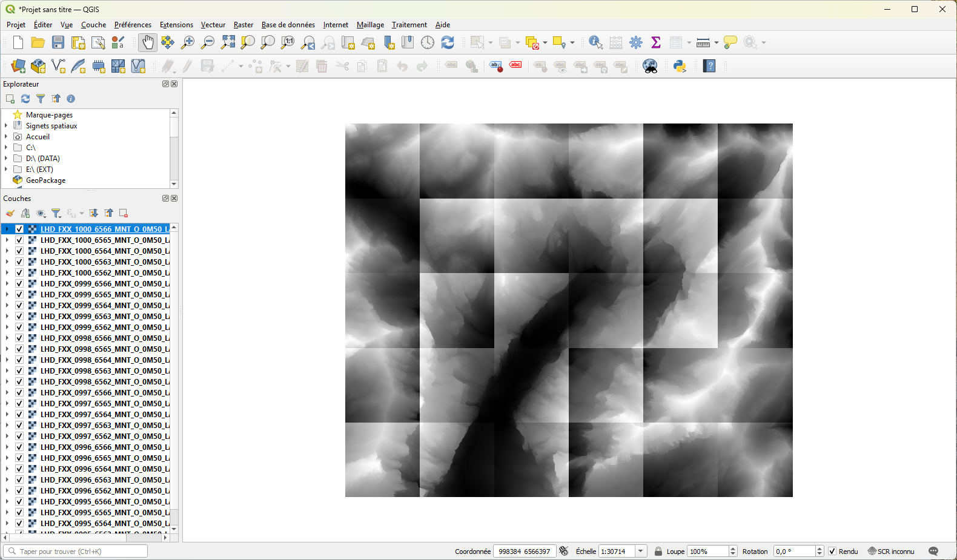
Task: Uncheck the Rendu checkbox
Action: (832, 552)
